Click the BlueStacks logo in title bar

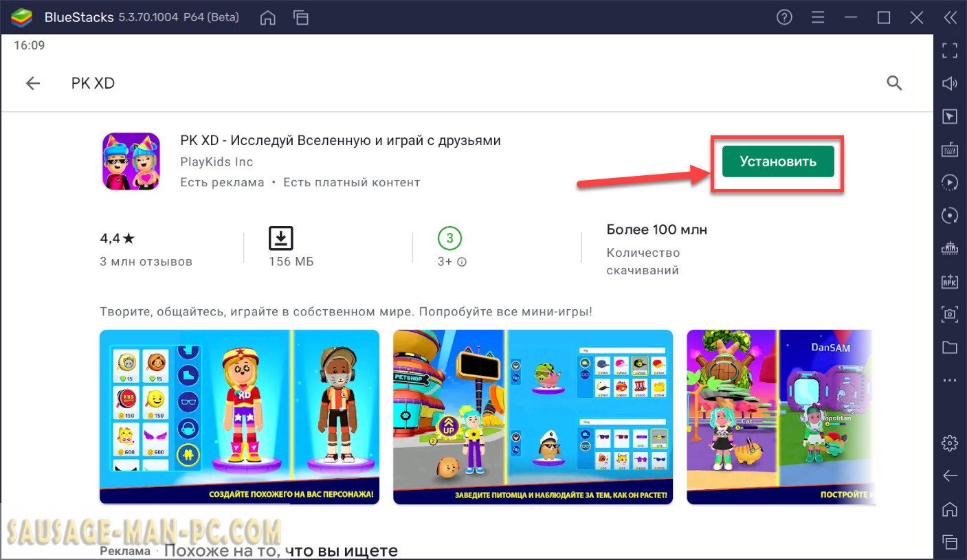point(23,17)
